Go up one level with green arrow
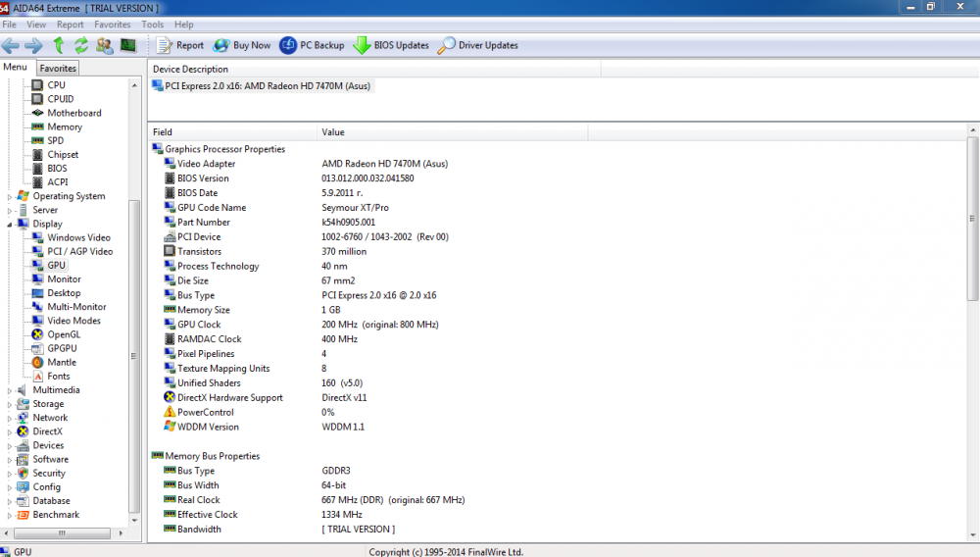The image size is (980, 557). tap(58, 45)
